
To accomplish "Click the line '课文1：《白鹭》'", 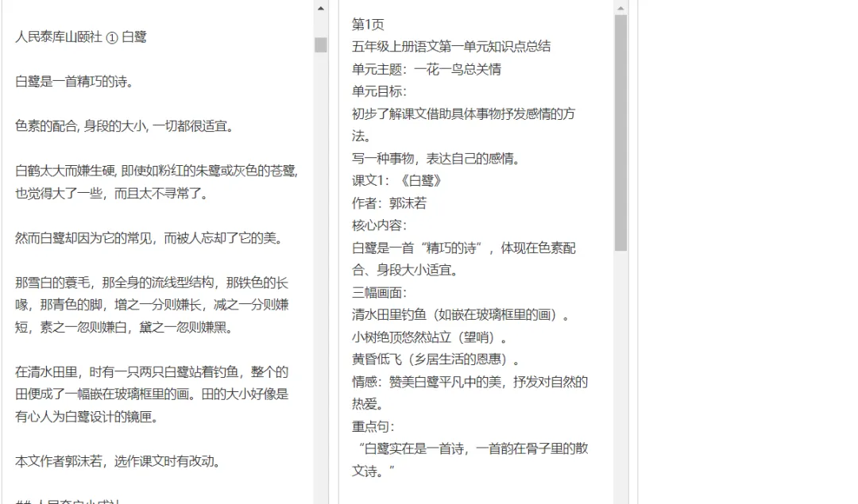I will point(396,181).
